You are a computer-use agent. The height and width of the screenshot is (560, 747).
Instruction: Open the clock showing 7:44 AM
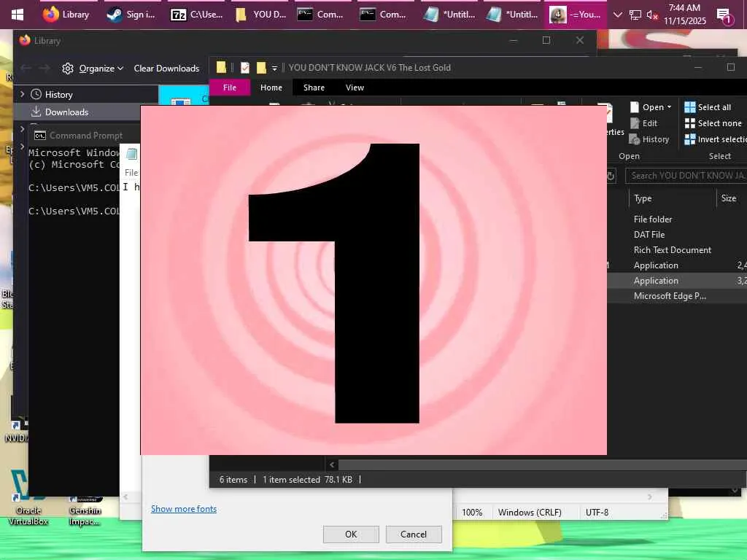(x=684, y=15)
